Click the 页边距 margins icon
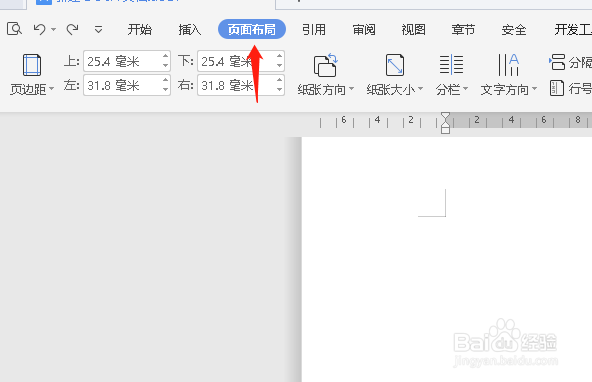The width and height of the screenshot is (592, 382). [x=32, y=65]
